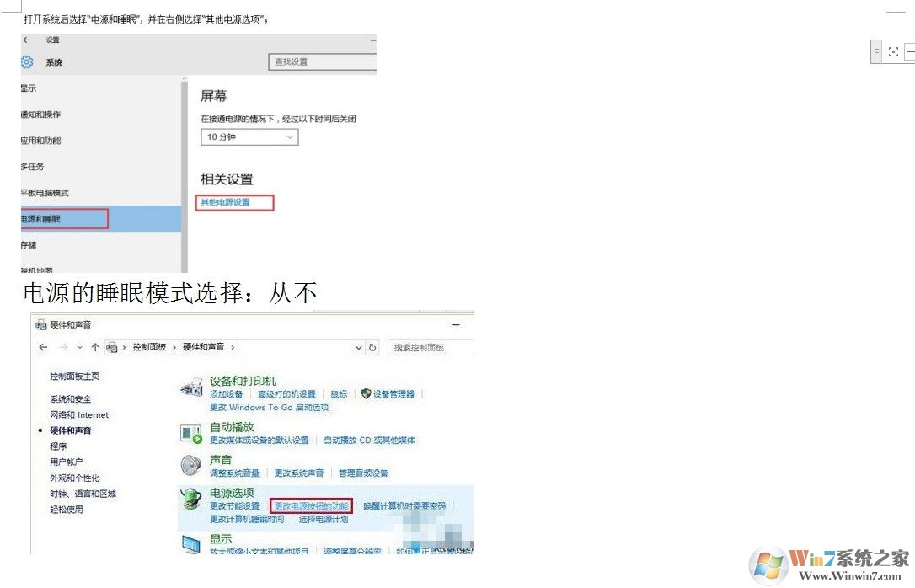915x588 pixels.
Task: Click the 声音 speaker icon
Action: click(190, 466)
